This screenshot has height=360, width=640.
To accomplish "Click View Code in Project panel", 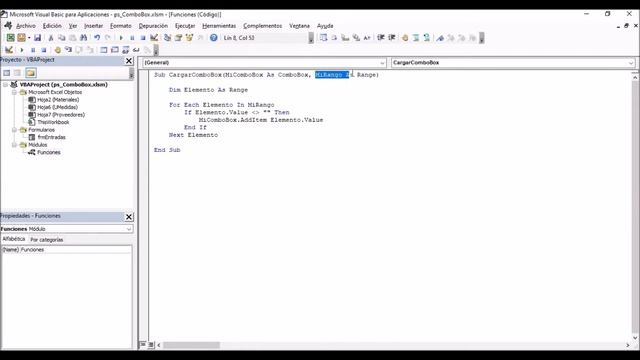I will [7, 73].
